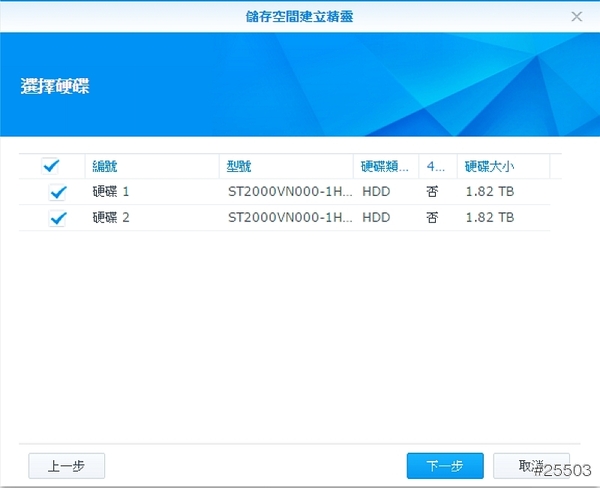Viewport: 600px width, 488px height.
Task: Click the 1.82 TB size of 硬碟 1
Action: tap(490, 191)
